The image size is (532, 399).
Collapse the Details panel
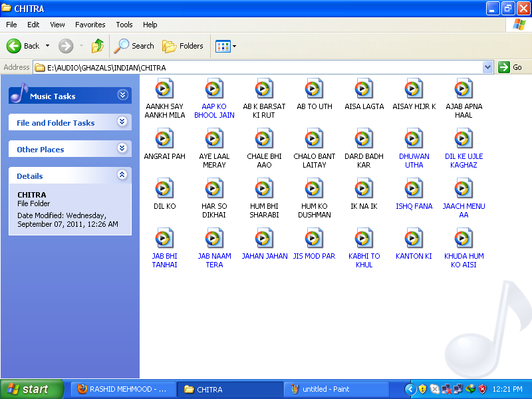point(122,175)
